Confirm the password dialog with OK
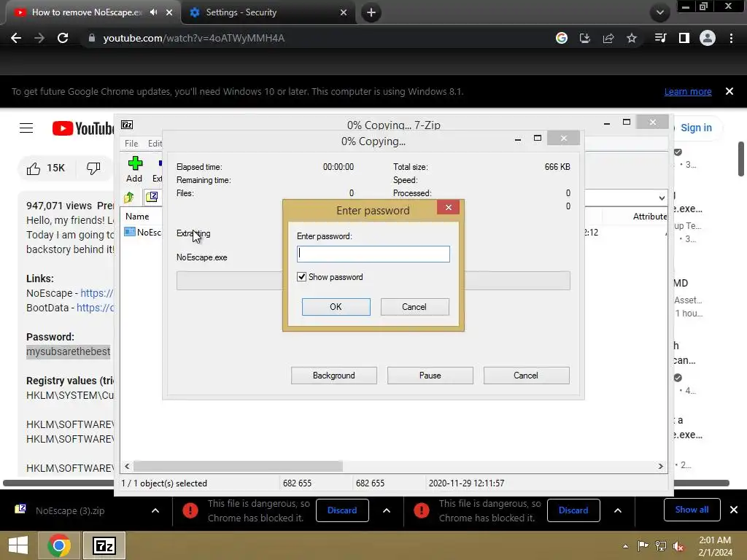 (x=336, y=307)
